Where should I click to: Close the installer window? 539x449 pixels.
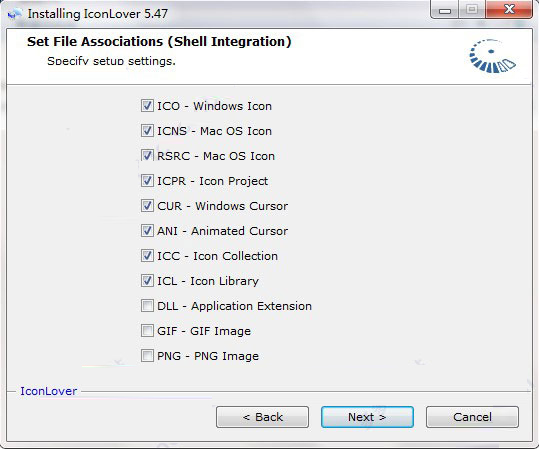click(509, 9)
